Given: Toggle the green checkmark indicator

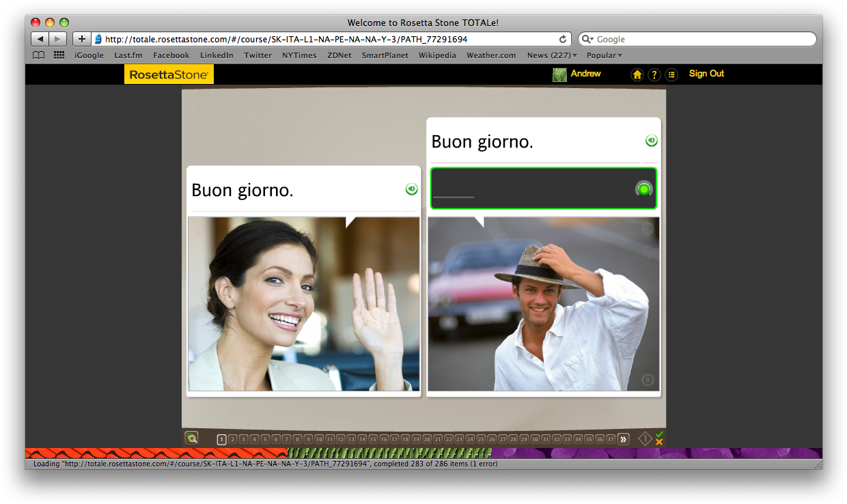Looking at the screenshot, I should [659, 434].
